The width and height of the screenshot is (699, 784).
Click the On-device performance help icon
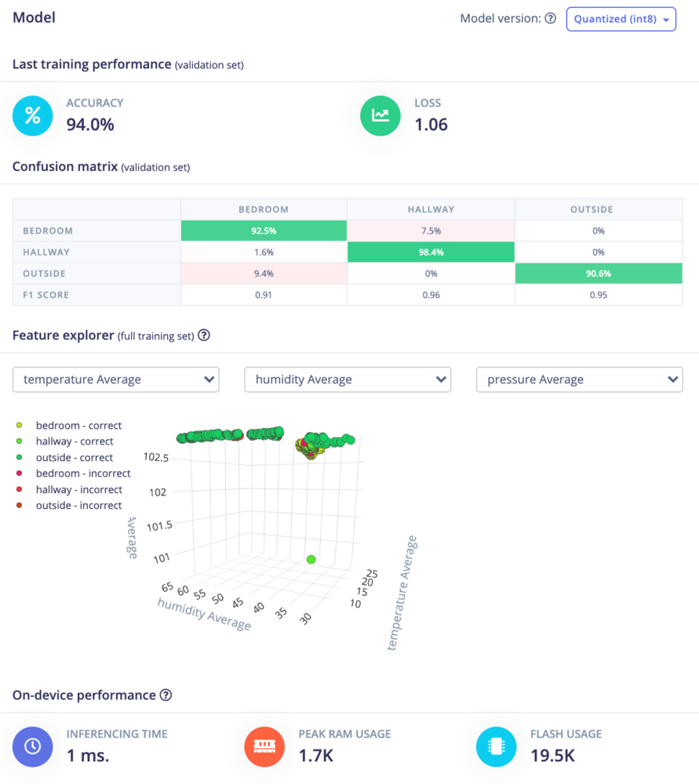[166, 695]
